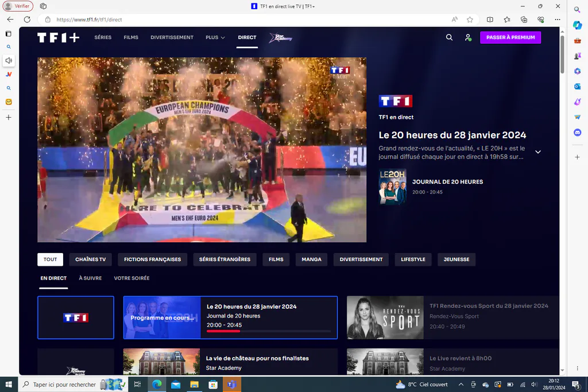588x392 pixels.
Task: Select the TF1 channel tile
Action: click(x=76, y=318)
